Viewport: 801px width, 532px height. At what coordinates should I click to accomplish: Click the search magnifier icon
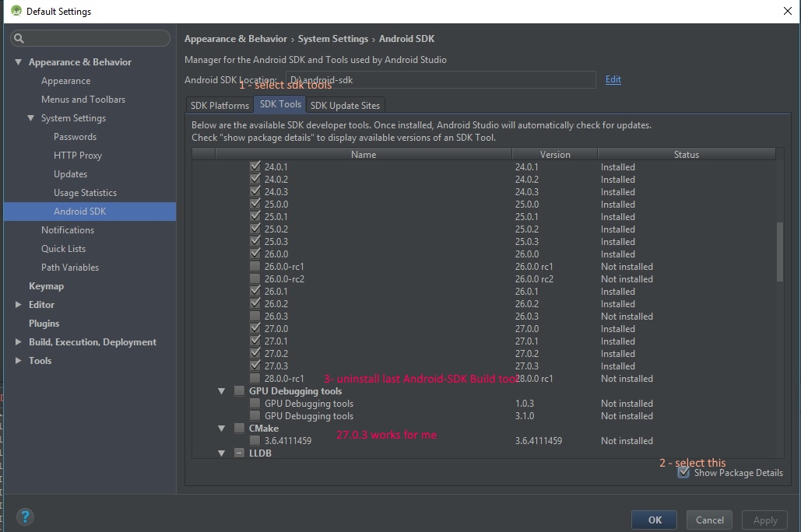pyautogui.click(x=19, y=38)
